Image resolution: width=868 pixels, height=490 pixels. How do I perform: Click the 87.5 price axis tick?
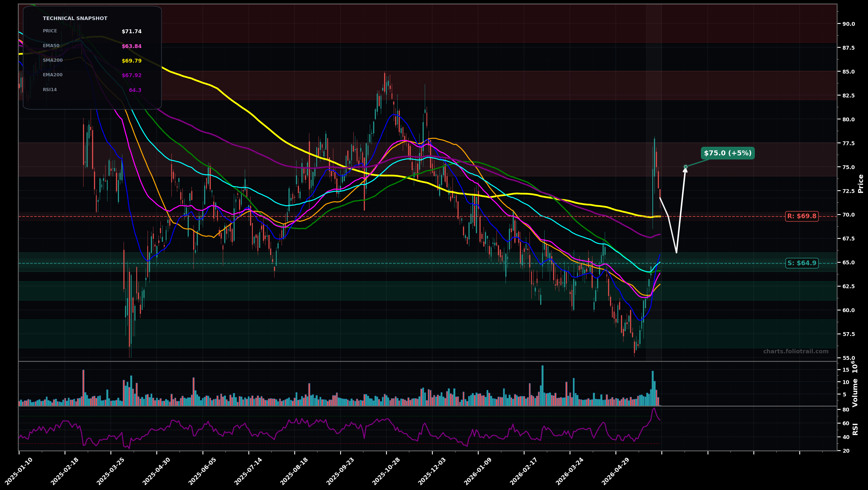click(848, 48)
